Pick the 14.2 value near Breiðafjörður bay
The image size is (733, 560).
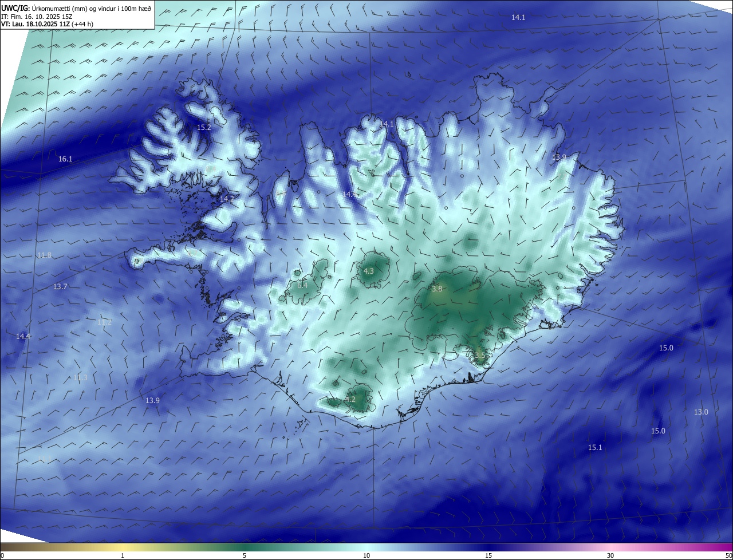pos(227,199)
